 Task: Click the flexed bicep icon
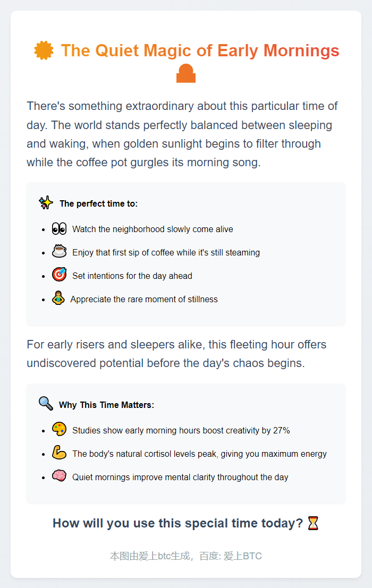point(59,453)
